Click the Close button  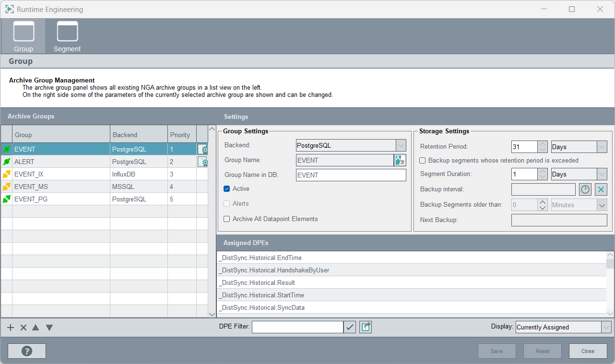tap(588, 351)
